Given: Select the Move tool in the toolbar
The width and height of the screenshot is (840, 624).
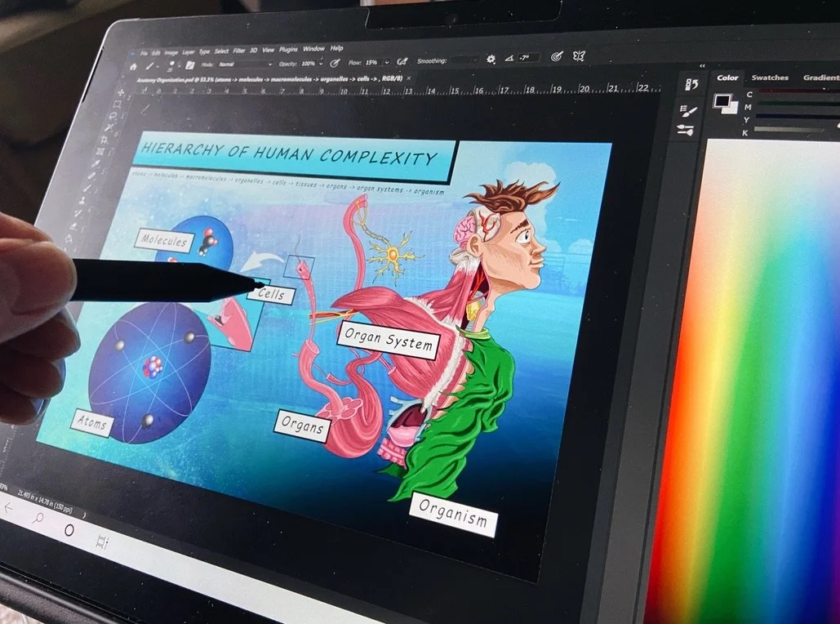Looking at the screenshot, I should click(121, 93).
